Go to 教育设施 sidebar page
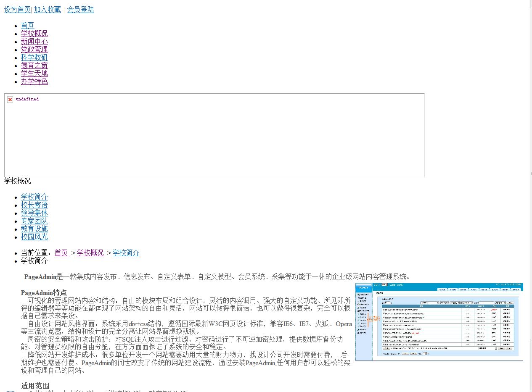532x392 pixels. tap(34, 229)
